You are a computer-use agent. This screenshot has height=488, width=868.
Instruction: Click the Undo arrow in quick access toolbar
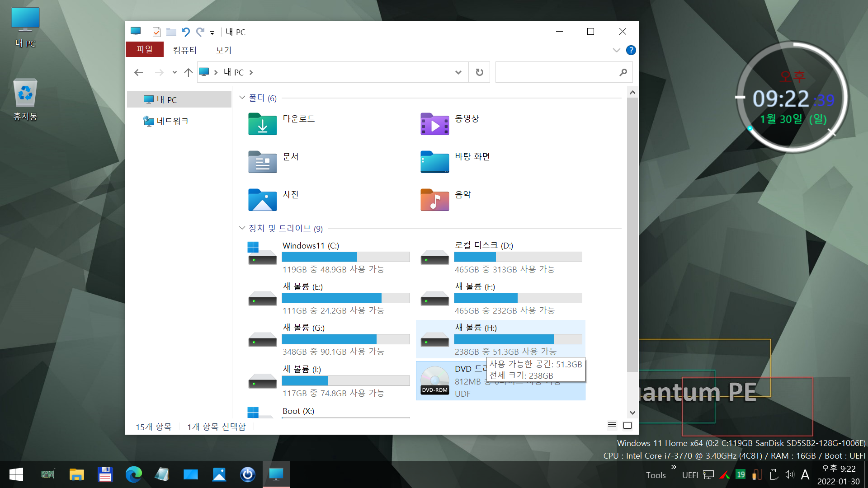(185, 32)
